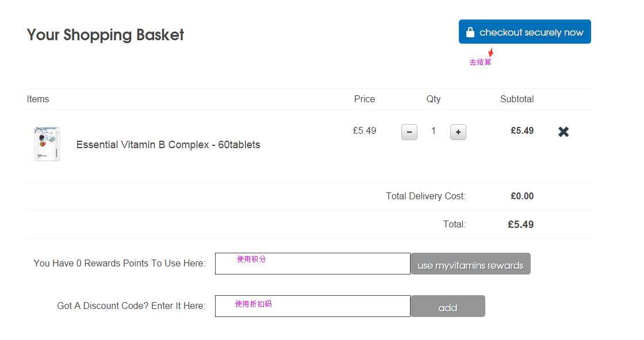Click the Your Shopping Basket heading
This screenshot has height=340, width=644.
click(x=105, y=35)
